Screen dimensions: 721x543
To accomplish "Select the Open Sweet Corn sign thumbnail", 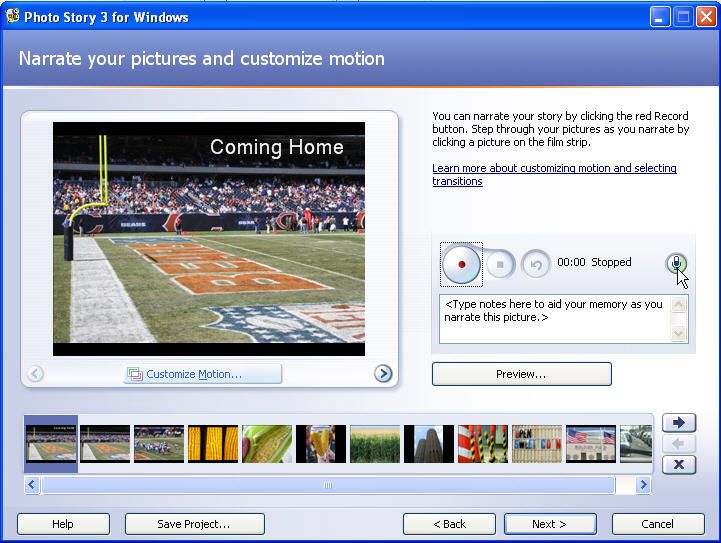I will tap(537, 444).
